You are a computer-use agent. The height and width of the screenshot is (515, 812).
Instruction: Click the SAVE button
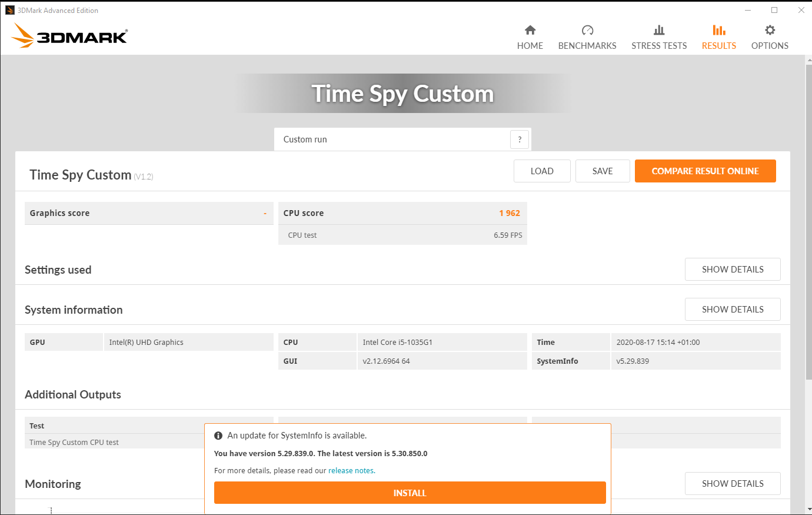pyautogui.click(x=603, y=171)
